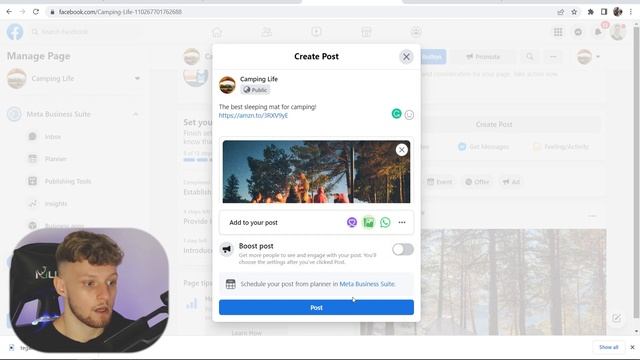640x360 pixels.
Task: Close the downloads bar
Action: 632,347
